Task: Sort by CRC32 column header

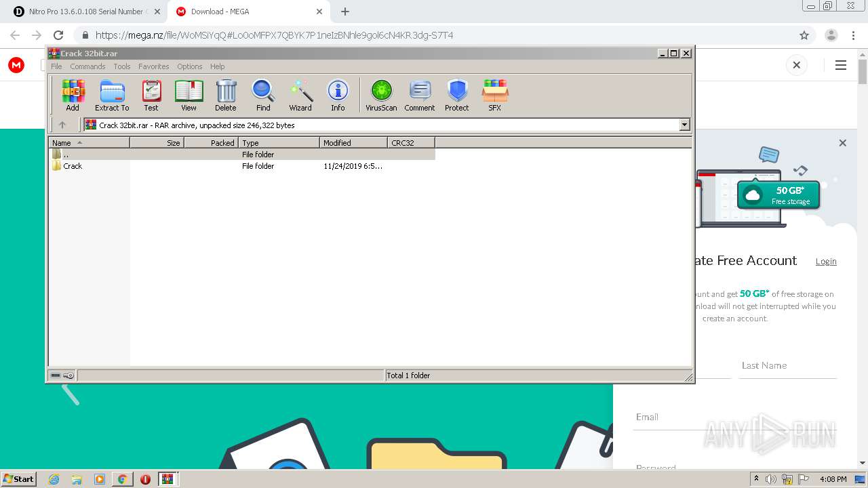Action: (411, 142)
